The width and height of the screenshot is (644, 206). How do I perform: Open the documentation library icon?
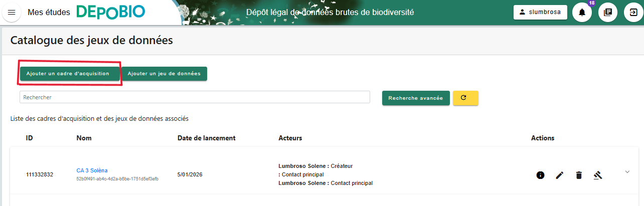pos(608,13)
